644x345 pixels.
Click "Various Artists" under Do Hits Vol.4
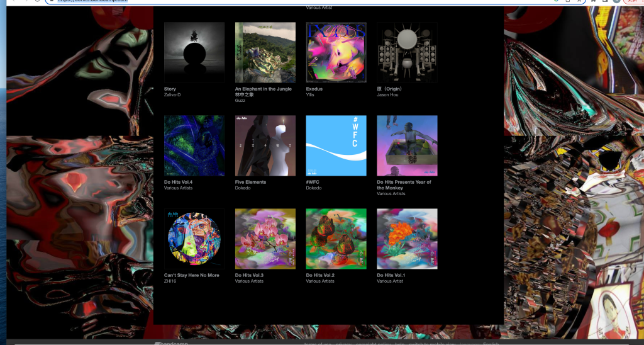tap(178, 188)
